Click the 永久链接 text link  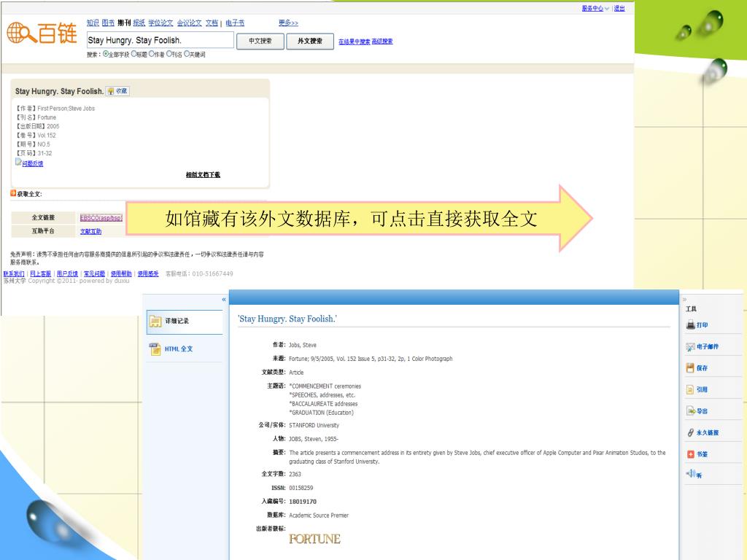tap(708, 433)
